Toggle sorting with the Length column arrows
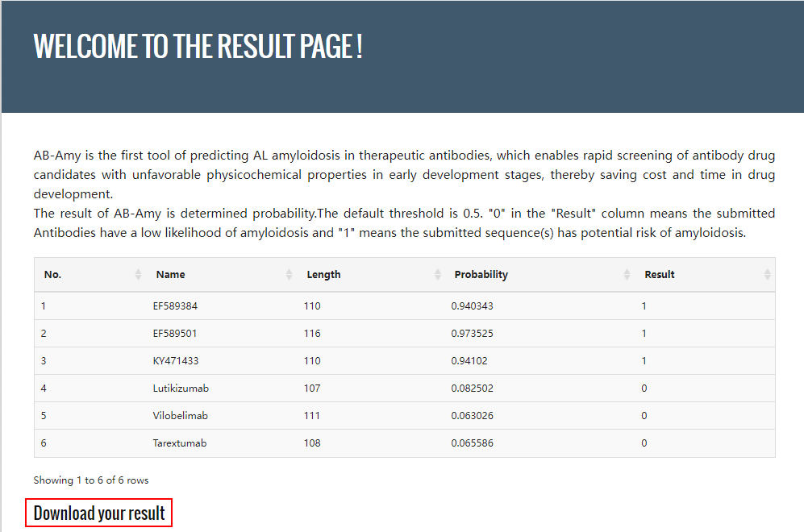The image size is (804, 532). [437, 275]
